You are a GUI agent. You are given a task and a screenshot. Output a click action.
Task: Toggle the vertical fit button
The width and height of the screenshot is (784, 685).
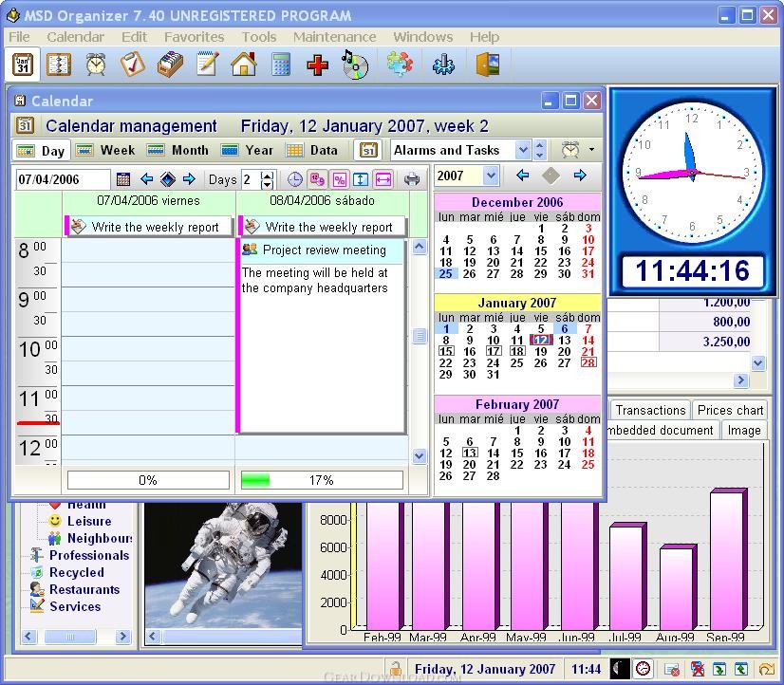click(361, 179)
